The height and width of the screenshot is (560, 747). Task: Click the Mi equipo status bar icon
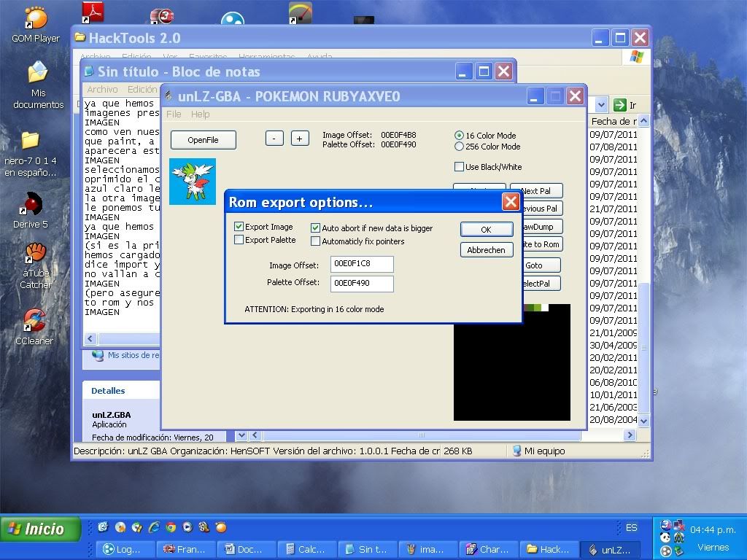coord(516,451)
